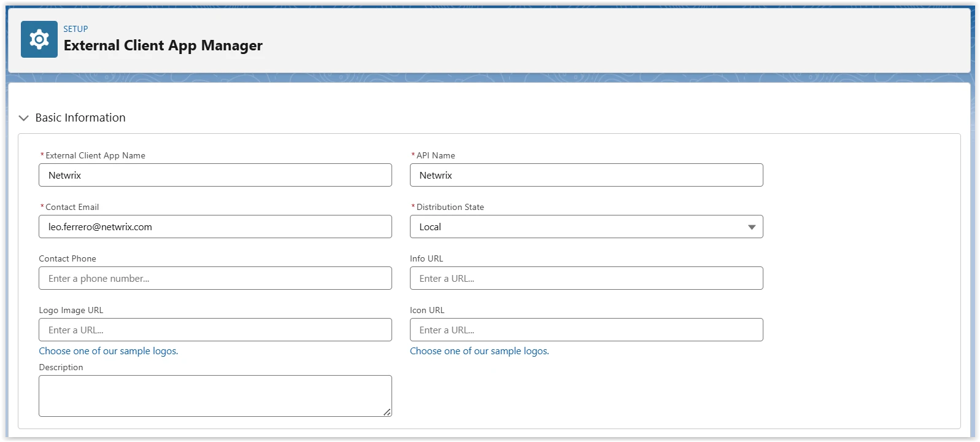
Task: Open sample logos link under Icon URL
Action: tap(479, 351)
